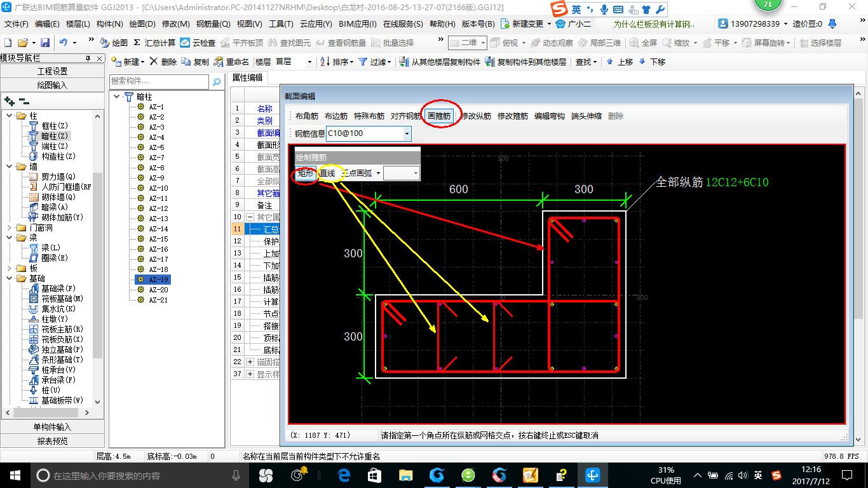The width and height of the screenshot is (868, 488).
Task: Open Microsoft Edge from taskbar
Action: click(x=344, y=475)
